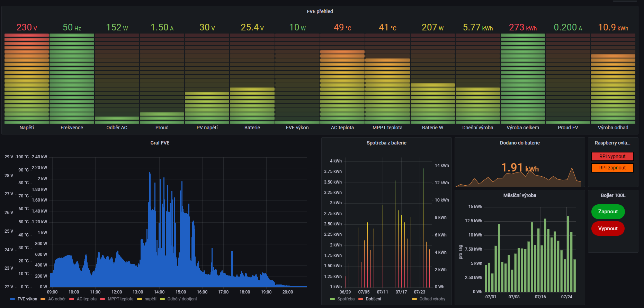
Task: Turn on boiler with green Zapnout
Action: pyautogui.click(x=608, y=212)
